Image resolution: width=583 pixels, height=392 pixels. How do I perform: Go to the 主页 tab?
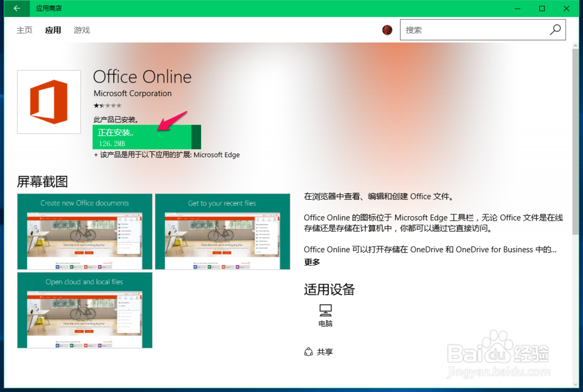(24, 30)
